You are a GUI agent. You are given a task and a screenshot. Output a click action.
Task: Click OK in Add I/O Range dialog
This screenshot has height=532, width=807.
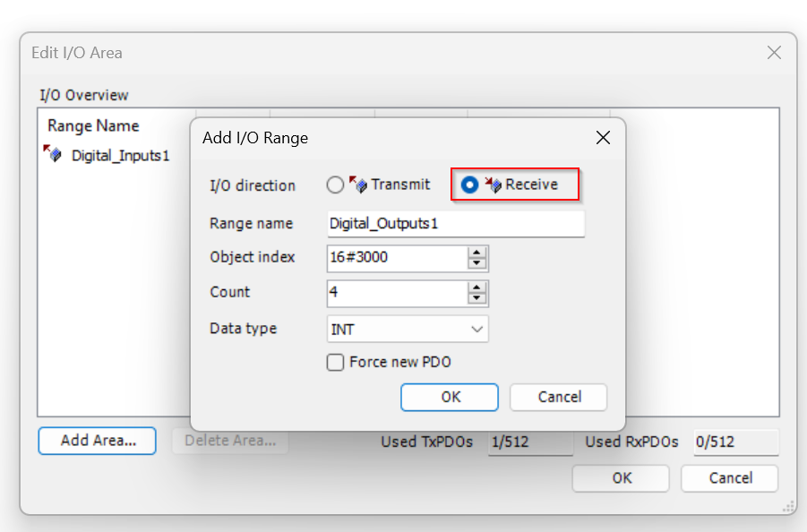coord(450,397)
